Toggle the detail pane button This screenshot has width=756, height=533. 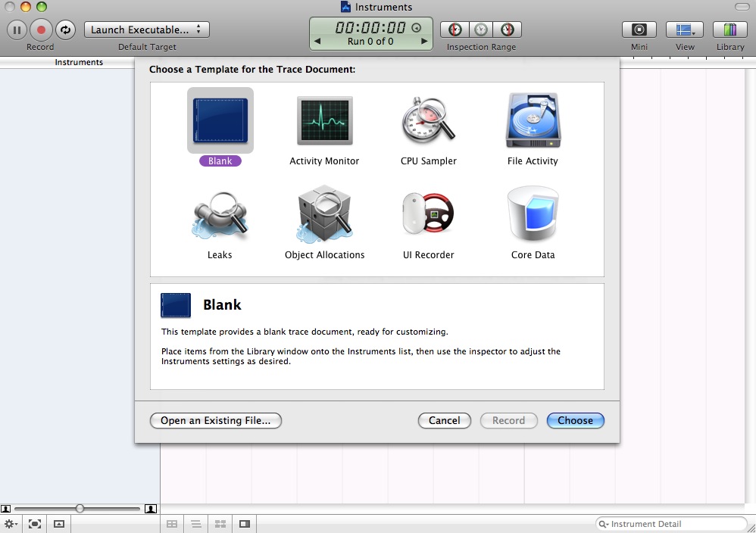pos(59,524)
